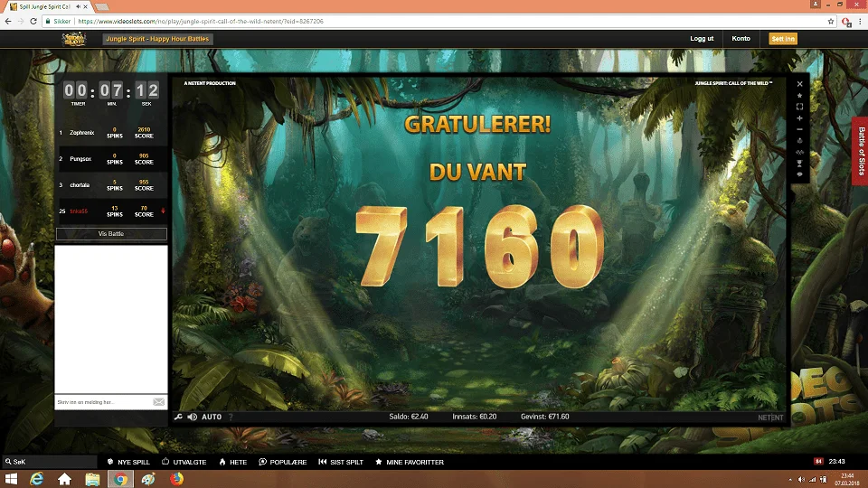Click the Opera extension icon in toolbar
The width and height of the screenshot is (868, 488).
coord(846,22)
